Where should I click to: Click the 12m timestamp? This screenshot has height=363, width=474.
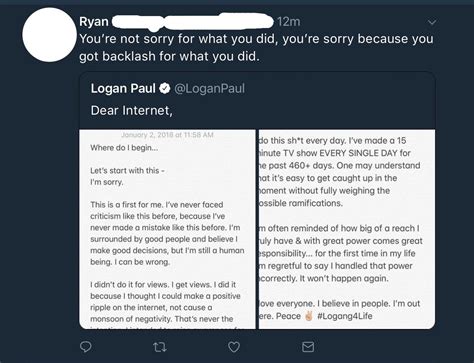(289, 22)
